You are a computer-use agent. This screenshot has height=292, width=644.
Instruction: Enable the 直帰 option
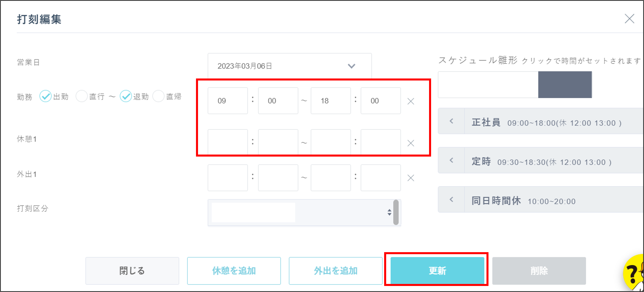(x=158, y=96)
